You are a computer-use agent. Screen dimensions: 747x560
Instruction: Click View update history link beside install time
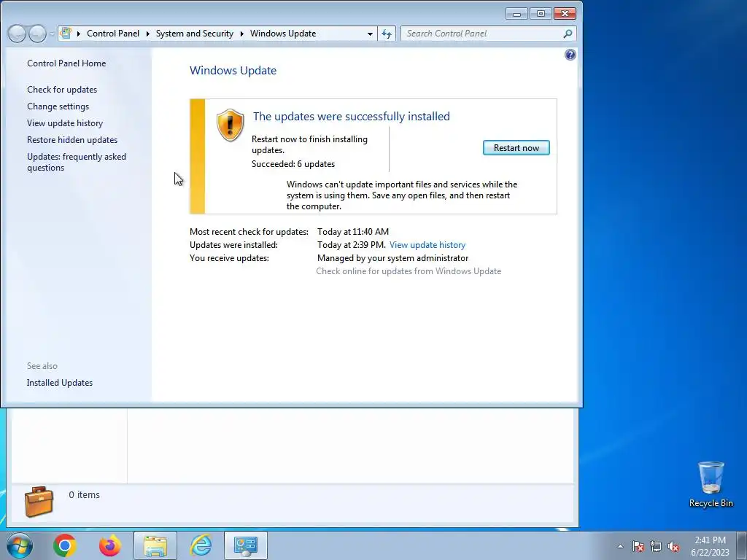[427, 245]
